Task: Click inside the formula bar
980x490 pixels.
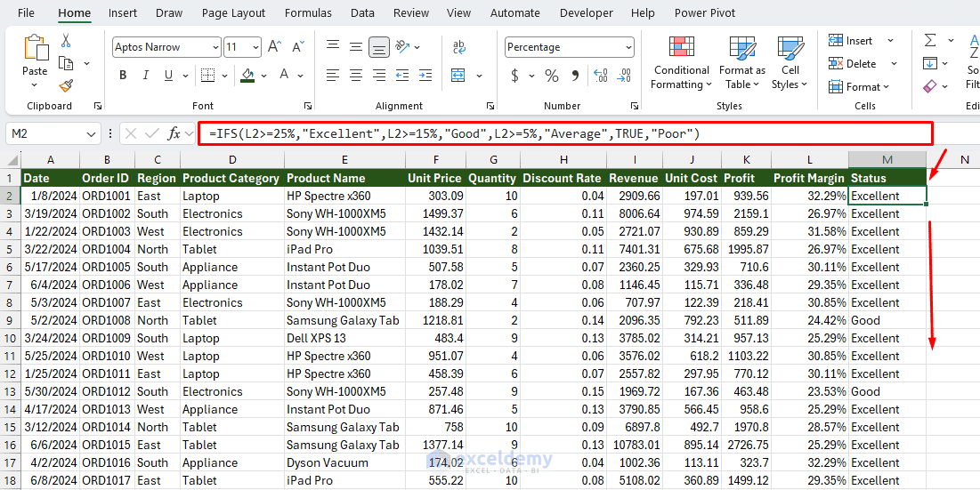Action: 565,133
